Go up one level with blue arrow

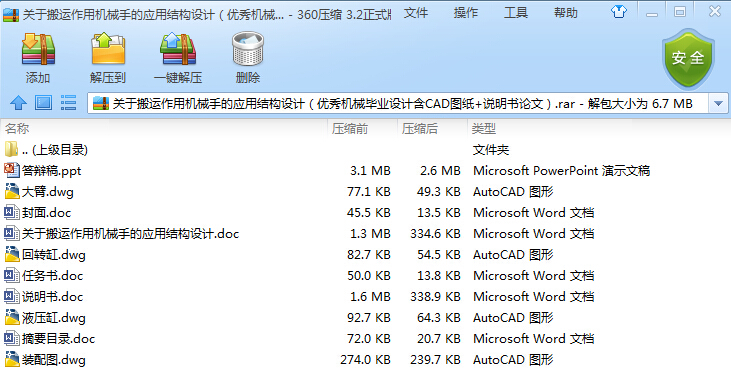(x=18, y=103)
